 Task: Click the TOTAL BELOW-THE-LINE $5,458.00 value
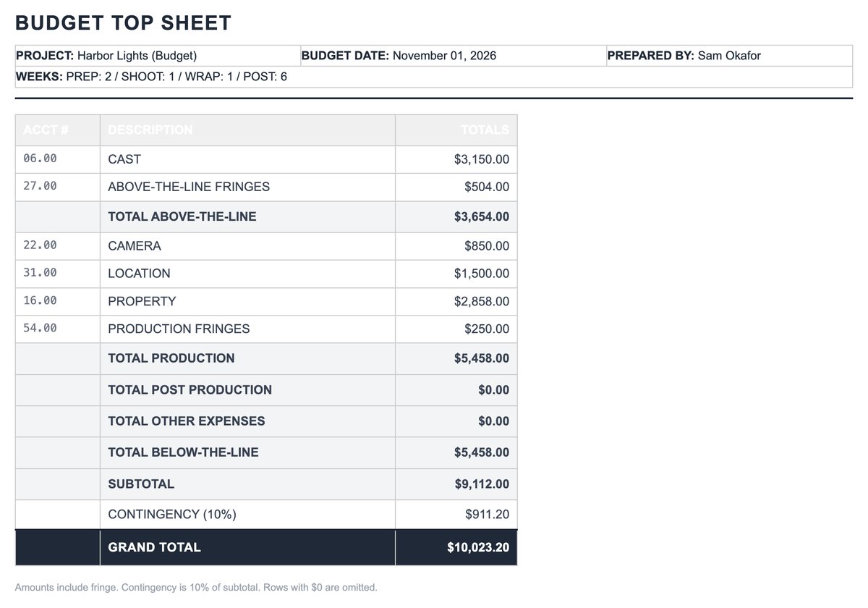(x=482, y=452)
